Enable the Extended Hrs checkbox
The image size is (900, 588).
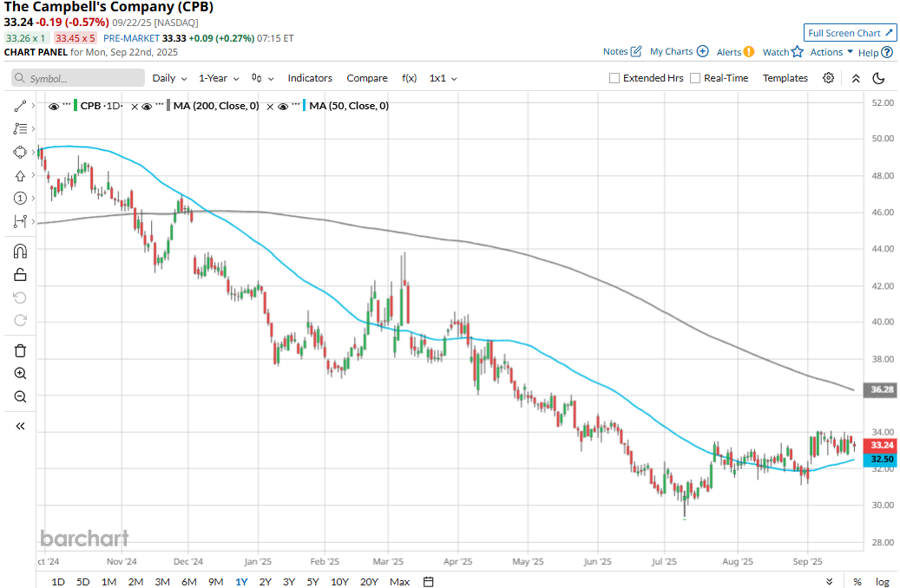pos(614,78)
